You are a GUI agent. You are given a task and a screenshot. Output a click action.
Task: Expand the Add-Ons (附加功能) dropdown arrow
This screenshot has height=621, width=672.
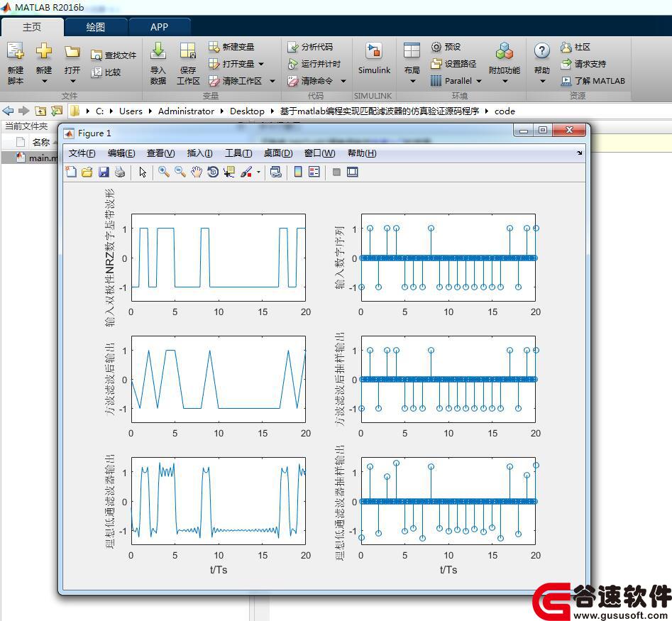click(x=505, y=81)
